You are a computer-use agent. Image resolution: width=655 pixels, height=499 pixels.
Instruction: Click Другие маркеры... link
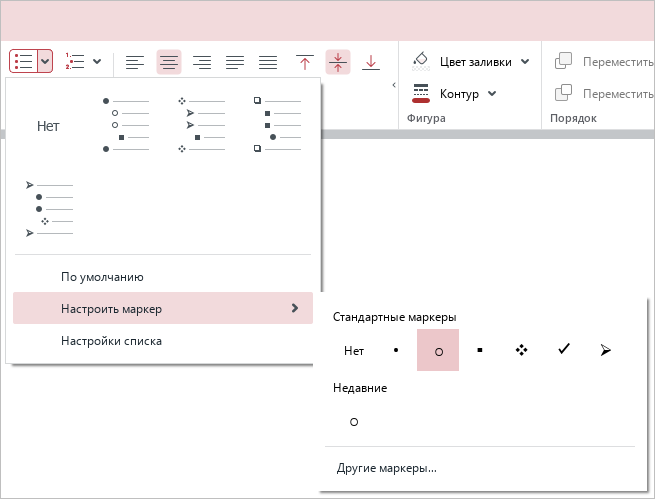(387, 468)
